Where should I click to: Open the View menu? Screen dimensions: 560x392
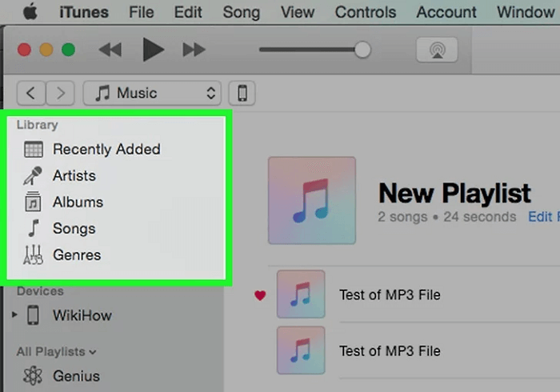tap(298, 13)
